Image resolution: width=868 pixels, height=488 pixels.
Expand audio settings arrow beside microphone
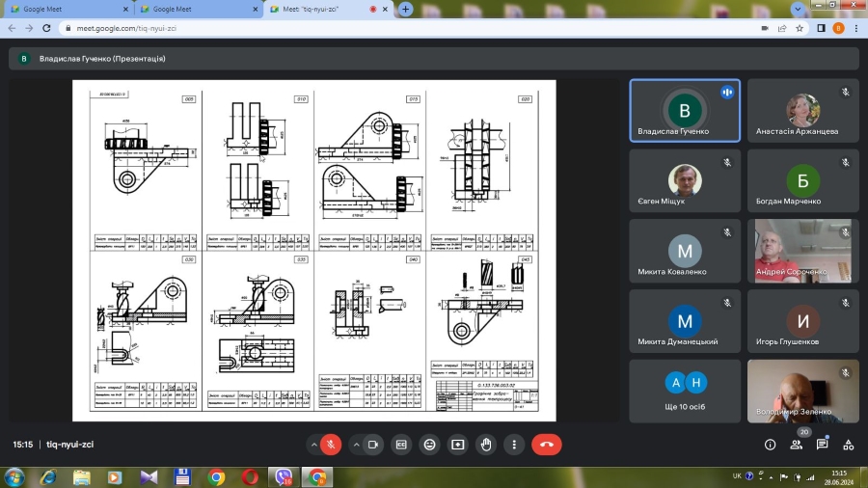pos(313,445)
